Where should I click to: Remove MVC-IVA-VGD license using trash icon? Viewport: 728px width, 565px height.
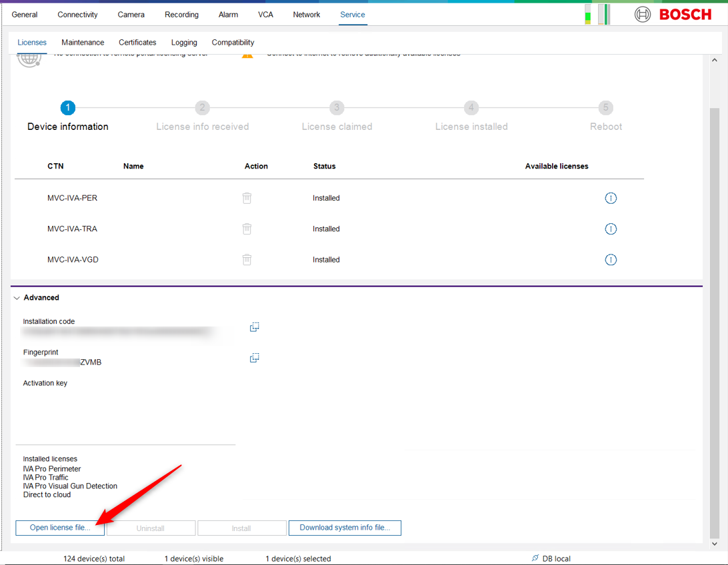(x=247, y=260)
